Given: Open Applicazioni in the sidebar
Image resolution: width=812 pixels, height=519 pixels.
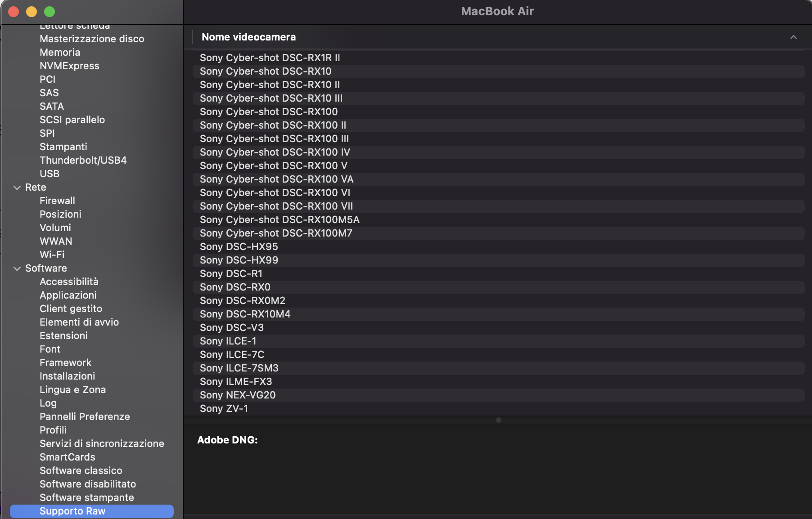Looking at the screenshot, I should tap(68, 295).
